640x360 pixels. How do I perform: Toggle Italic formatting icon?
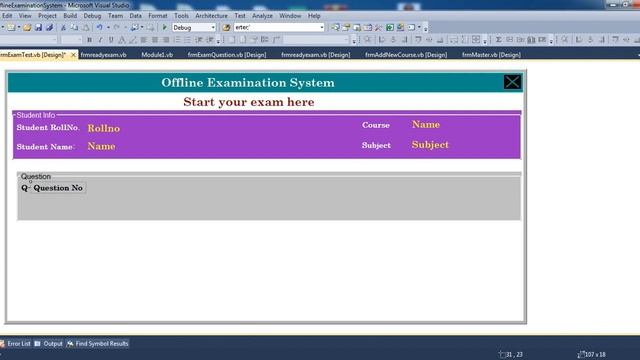click(x=100, y=40)
